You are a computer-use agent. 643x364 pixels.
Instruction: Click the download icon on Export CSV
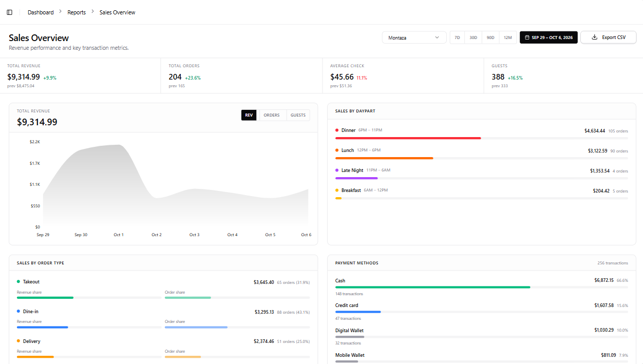coord(595,37)
